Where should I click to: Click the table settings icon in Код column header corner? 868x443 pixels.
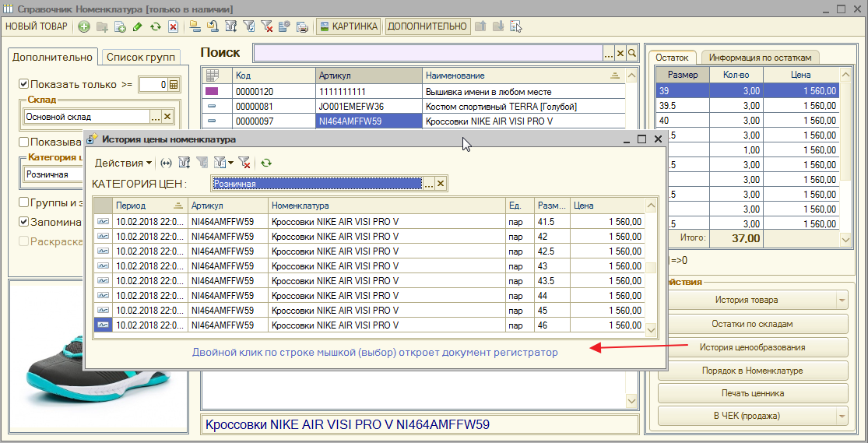[x=213, y=76]
